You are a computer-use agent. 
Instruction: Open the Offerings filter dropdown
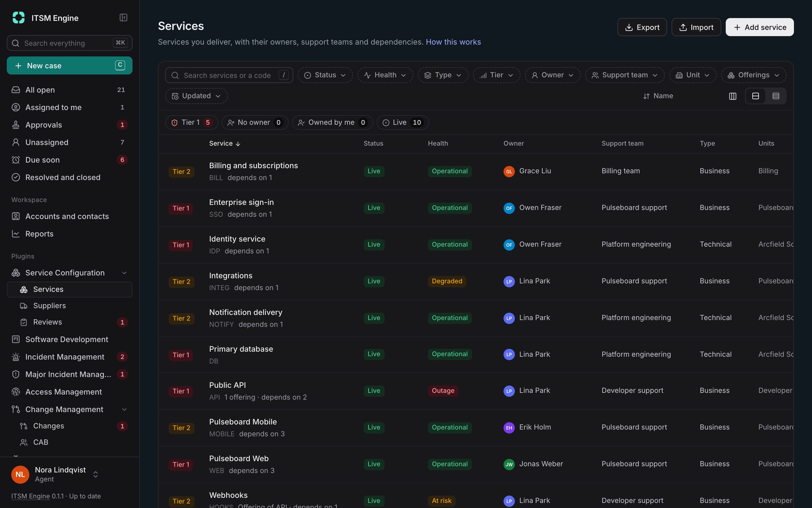coord(754,75)
